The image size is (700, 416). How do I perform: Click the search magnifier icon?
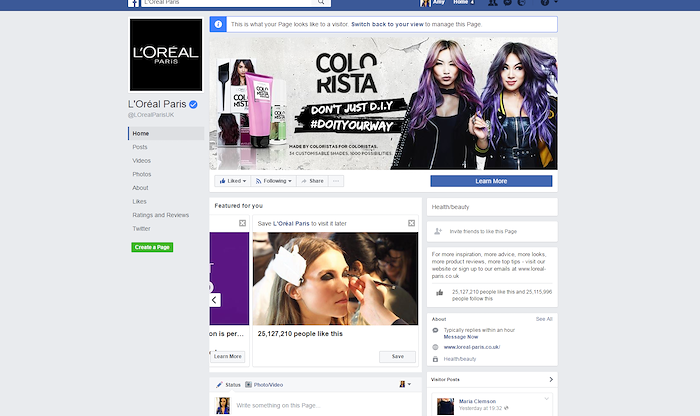[321, 2]
